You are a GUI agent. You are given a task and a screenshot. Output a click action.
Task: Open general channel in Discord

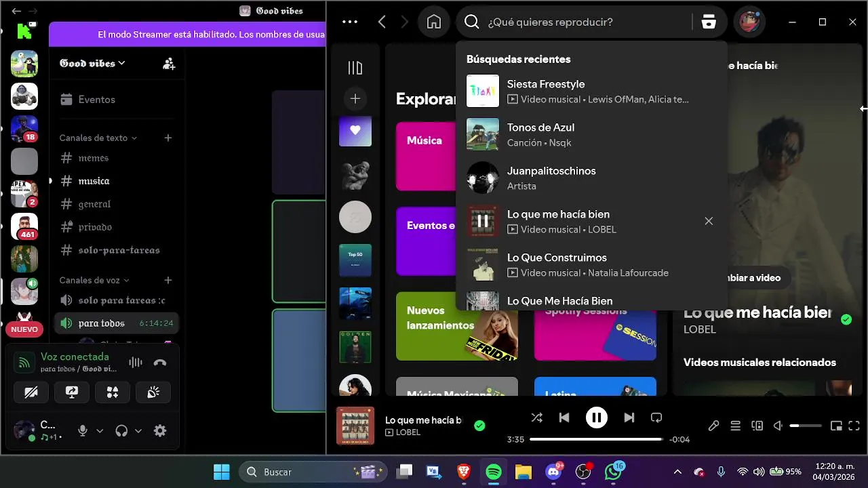coord(115,204)
